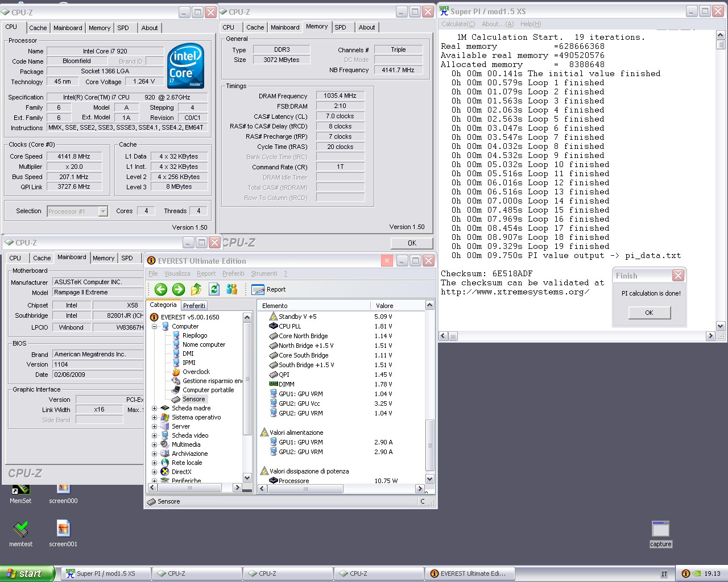Open Cache tab in CPU-Z processor window
The image size is (728, 582).
[38, 28]
